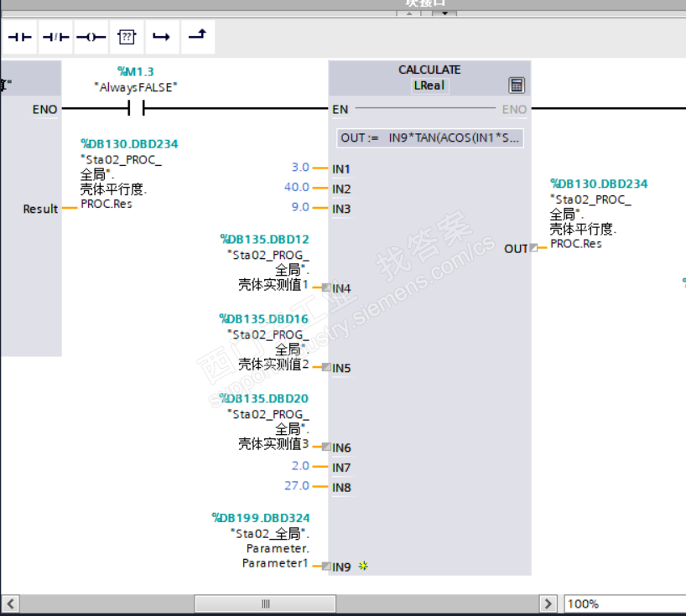The width and height of the screenshot is (686, 616).
Task: Insert an empty box instruction
Action: (x=127, y=37)
